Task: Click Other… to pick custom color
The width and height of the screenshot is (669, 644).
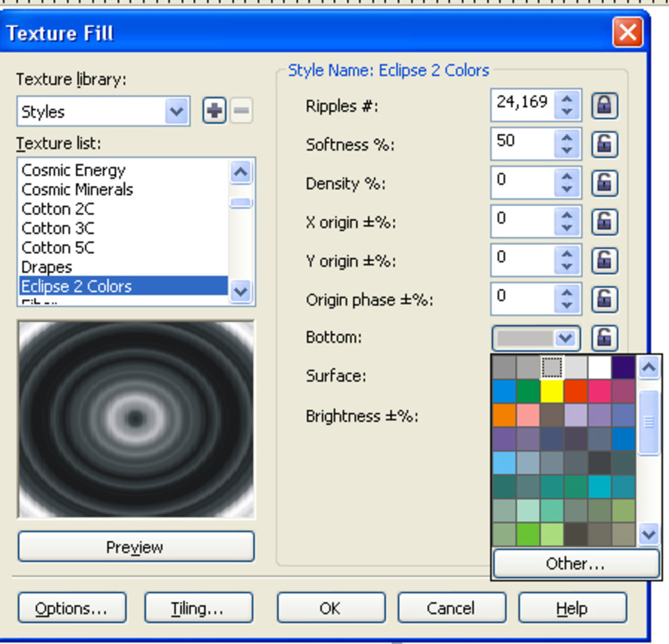Action: [575, 564]
